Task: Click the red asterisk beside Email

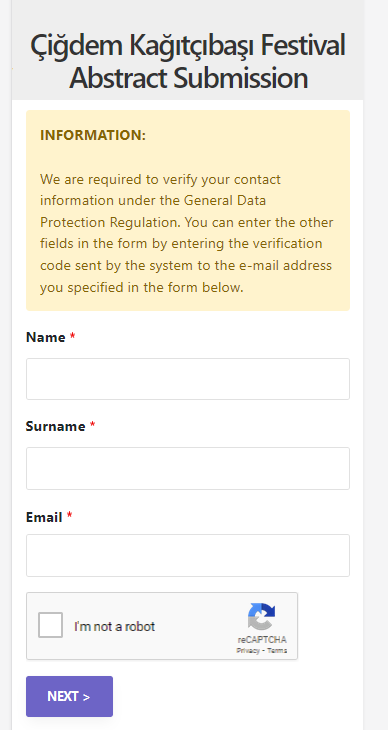Action: point(69,516)
